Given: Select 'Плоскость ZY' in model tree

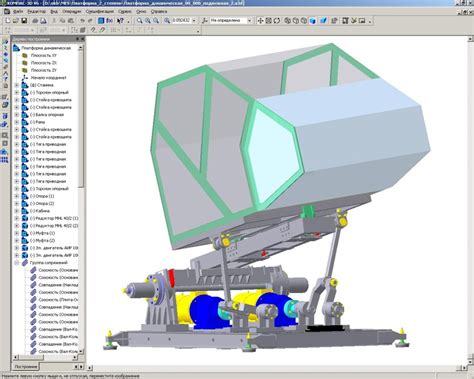Looking at the screenshot, I should (44, 70).
